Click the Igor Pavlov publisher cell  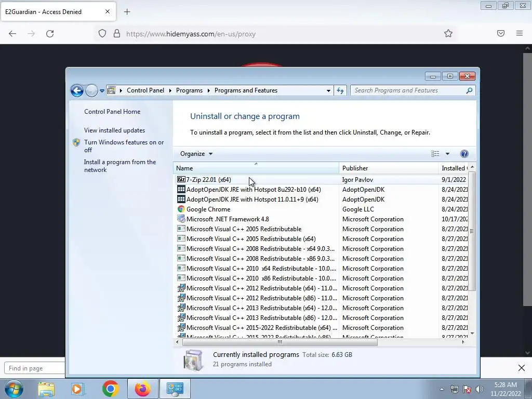click(357, 179)
